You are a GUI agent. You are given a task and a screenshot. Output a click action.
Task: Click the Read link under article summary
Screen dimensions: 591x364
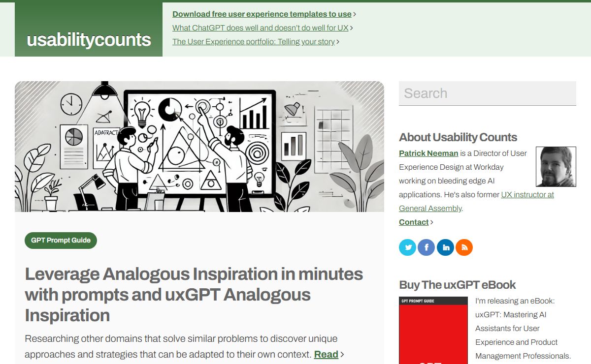(x=326, y=354)
